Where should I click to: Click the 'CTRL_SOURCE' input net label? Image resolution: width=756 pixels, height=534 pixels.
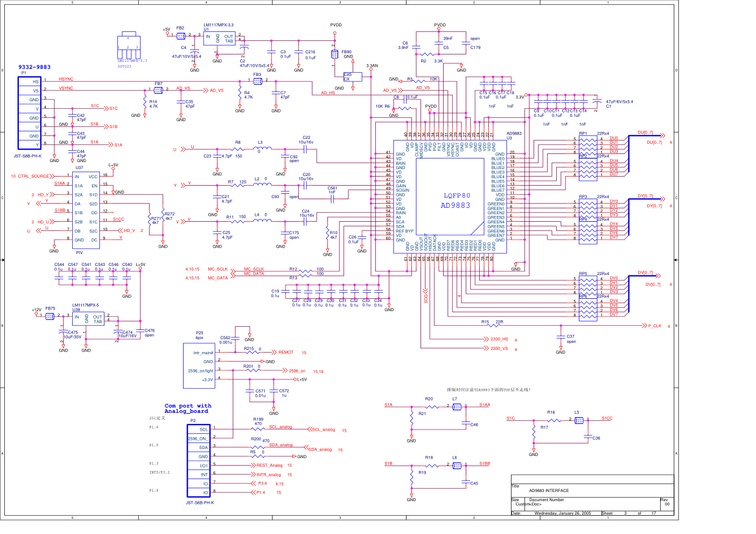point(33,176)
